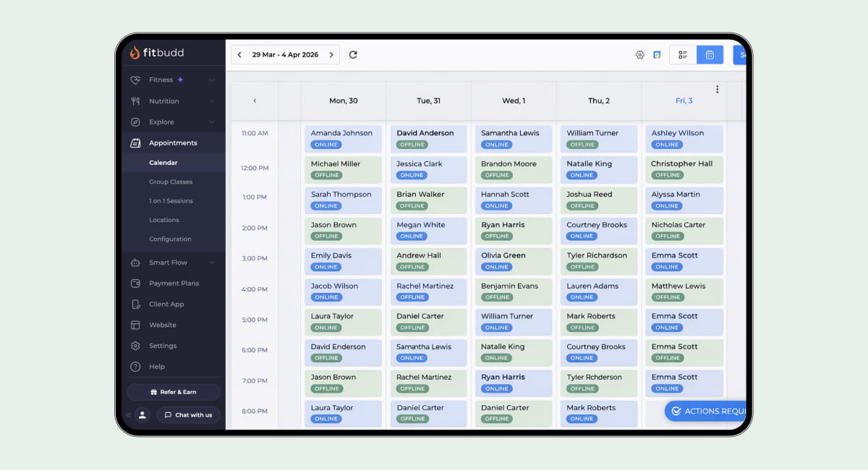Click the Payment Plans icon
This screenshot has height=470, width=868.
[x=135, y=283]
